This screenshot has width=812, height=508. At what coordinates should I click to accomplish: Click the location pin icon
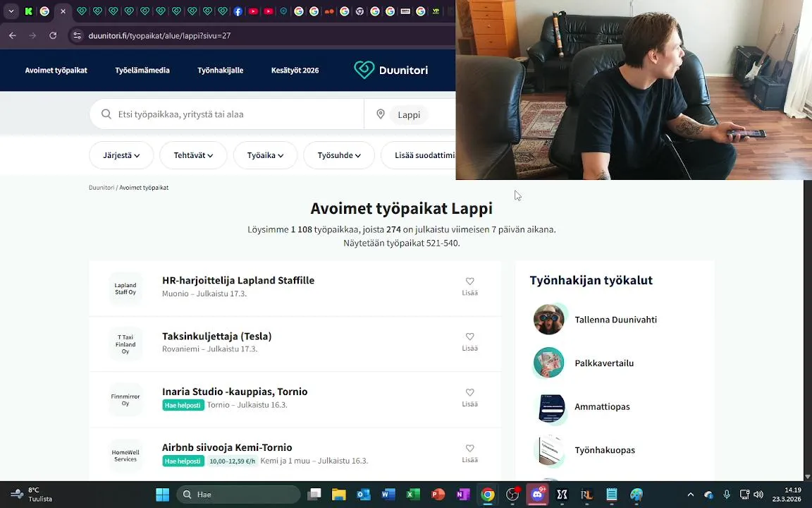pos(381,114)
